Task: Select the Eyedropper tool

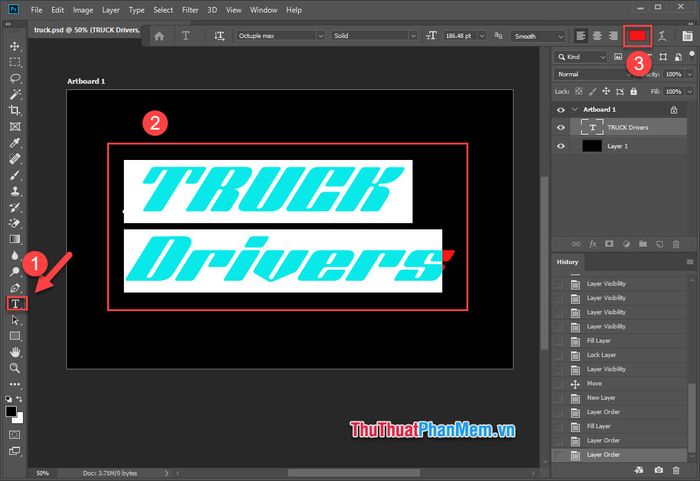Action: pos(15,143)
